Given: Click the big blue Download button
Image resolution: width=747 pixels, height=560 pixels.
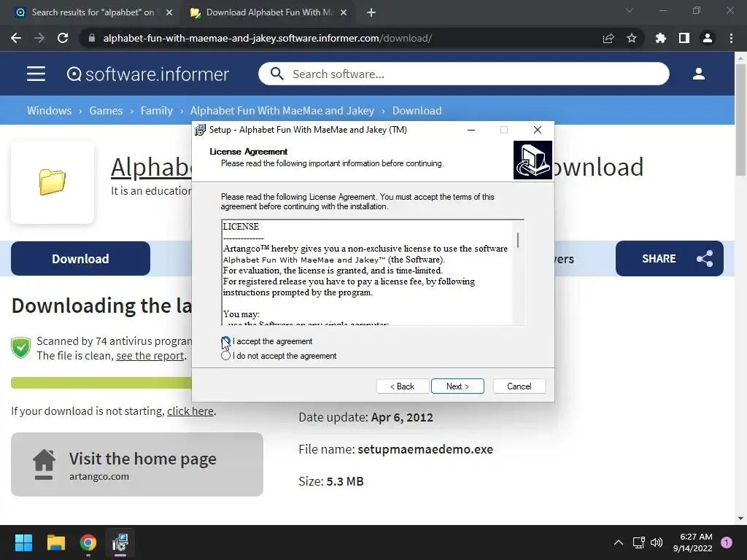Looking at the screenshot, I should coord(80,259).
